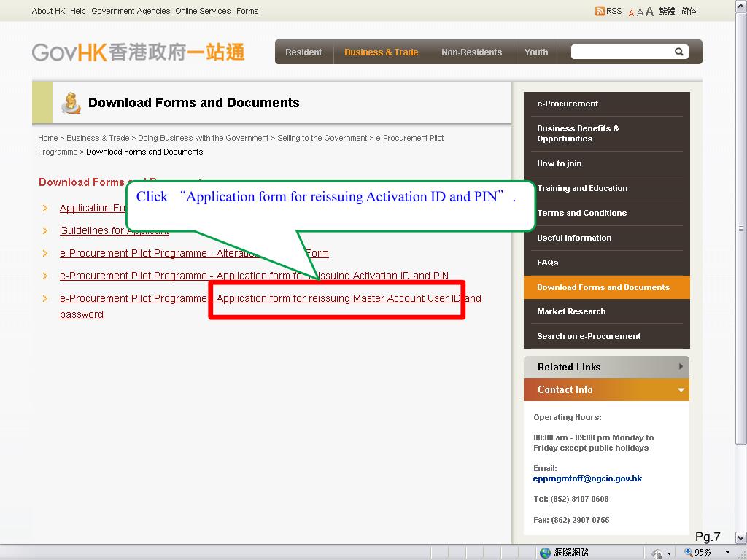This screenshot has height=560, width=747.
Task: Open Terms and Conditions sidebar item
Action: [606, 214]
